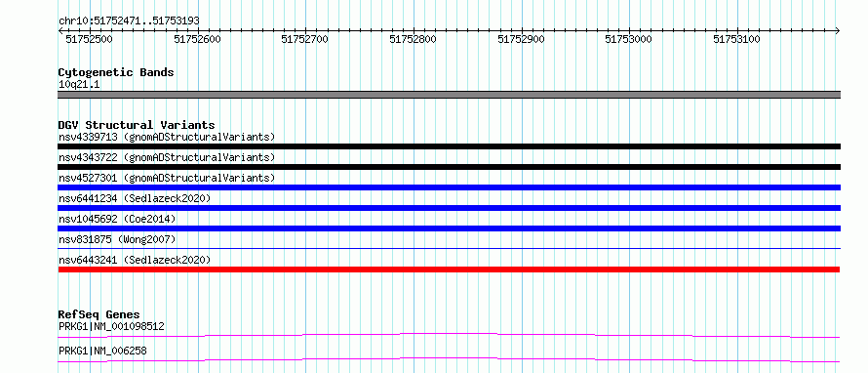This screenshot has height=373, width=868.
Task: Open variant nsv831875 (Wong2007) label
Action: tap(117, 239)
